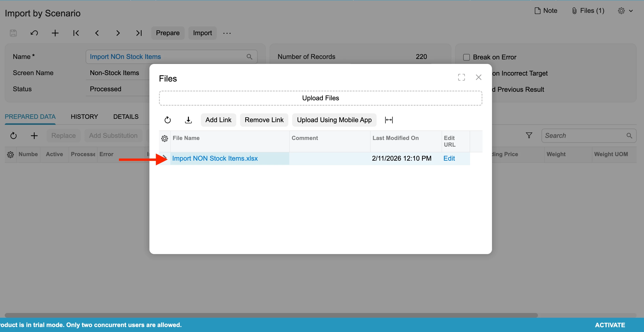Image resolution: width=644 pixels, height=332 pixels.
Task: Click the download file icon in Files dialog
Action: (x=188, y=120)
